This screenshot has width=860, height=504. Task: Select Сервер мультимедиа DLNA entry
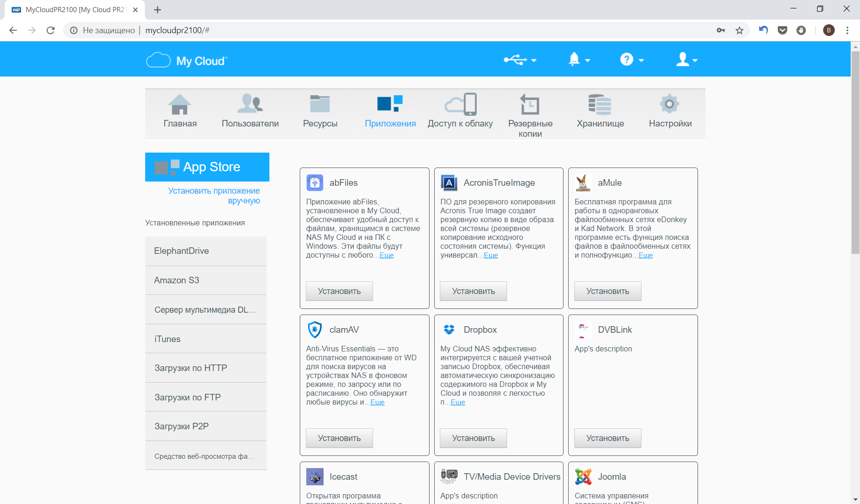click(206, 310)
